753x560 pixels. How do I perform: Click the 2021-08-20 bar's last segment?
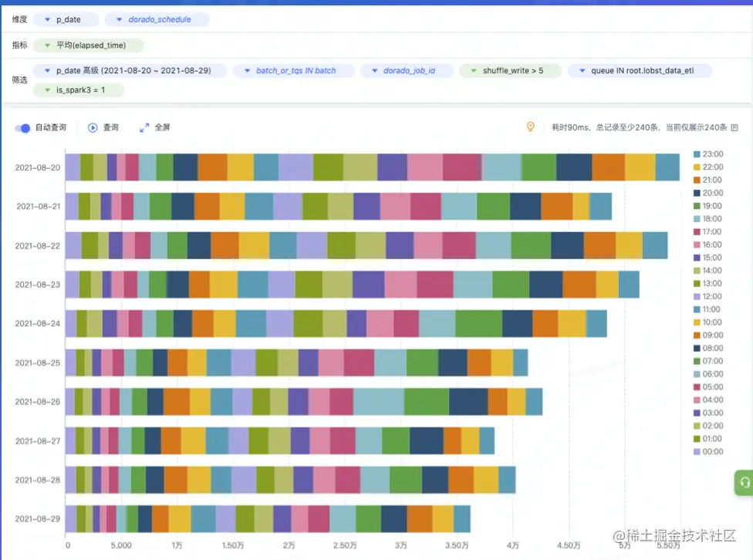point(667,167)
